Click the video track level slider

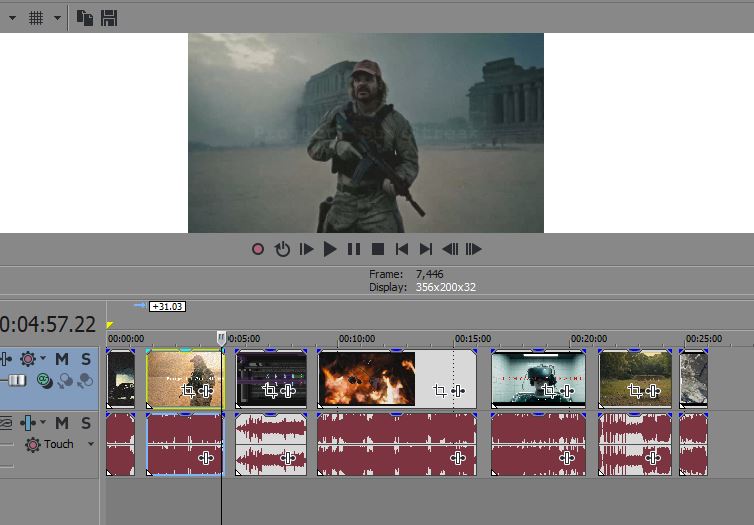(x=17, y=380)
